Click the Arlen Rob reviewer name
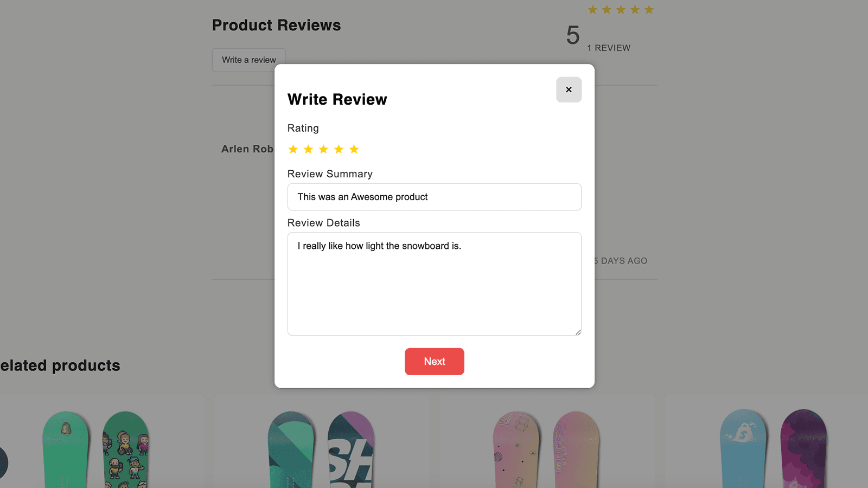This screenshot has height=488, width=868. coord(247,149)
